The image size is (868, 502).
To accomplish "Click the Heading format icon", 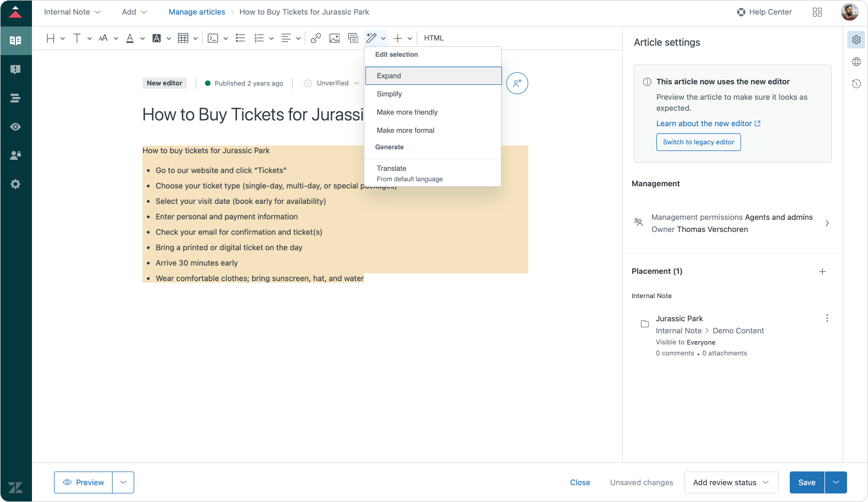I will tap(51, 38).
